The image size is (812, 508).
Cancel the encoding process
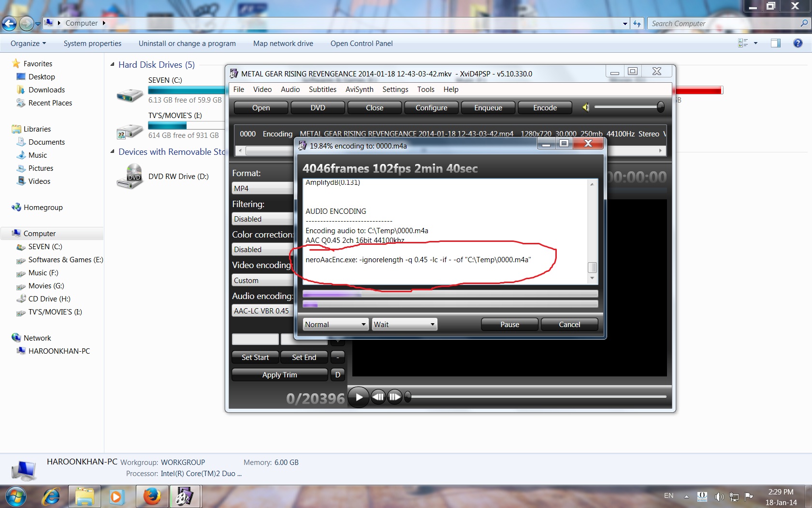pyautogui.click(x=569, y=324)
